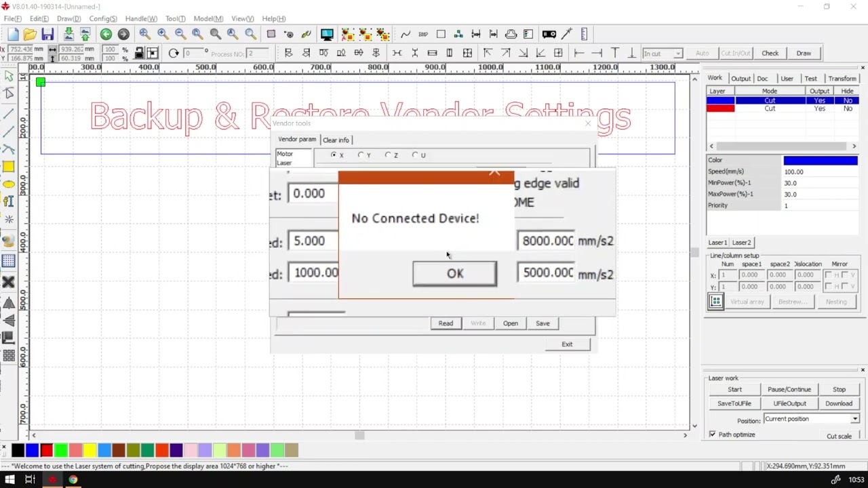Switch to the Laser2 tab
Image resolution: width=868 pixels, height=488 pixels.
tap(741, 243)
